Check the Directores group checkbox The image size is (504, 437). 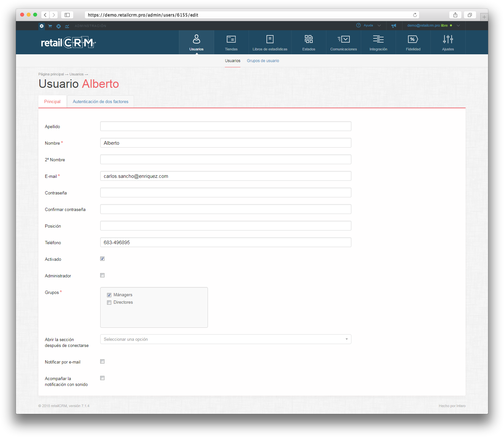(x=109, y=303)
